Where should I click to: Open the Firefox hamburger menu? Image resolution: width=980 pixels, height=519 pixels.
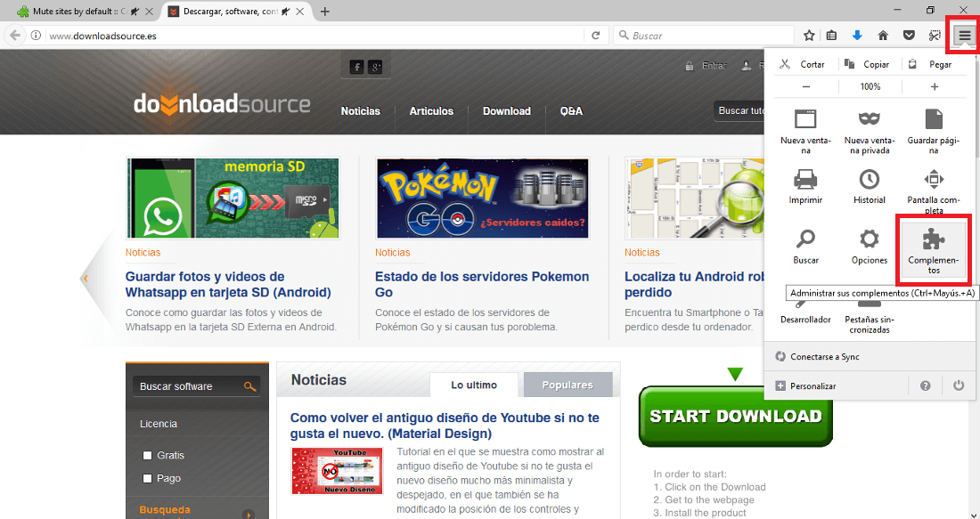[965, 36]
